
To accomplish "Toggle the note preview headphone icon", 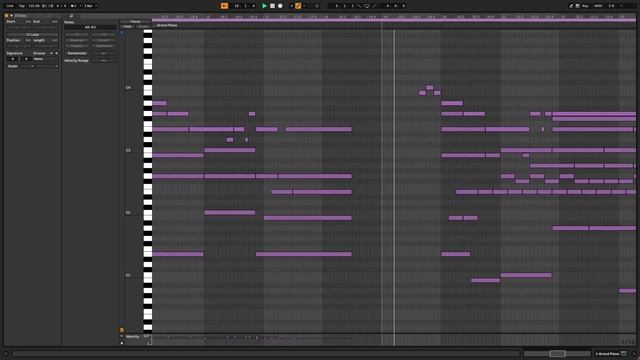I will point(122,33).
